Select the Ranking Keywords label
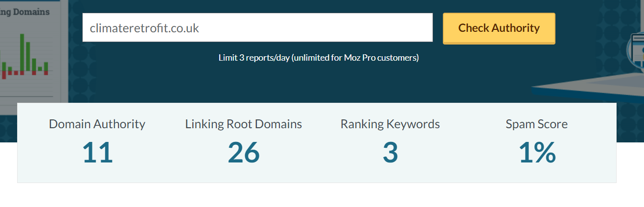This screenshot has height=207, width=644. [x=390, y=124]
